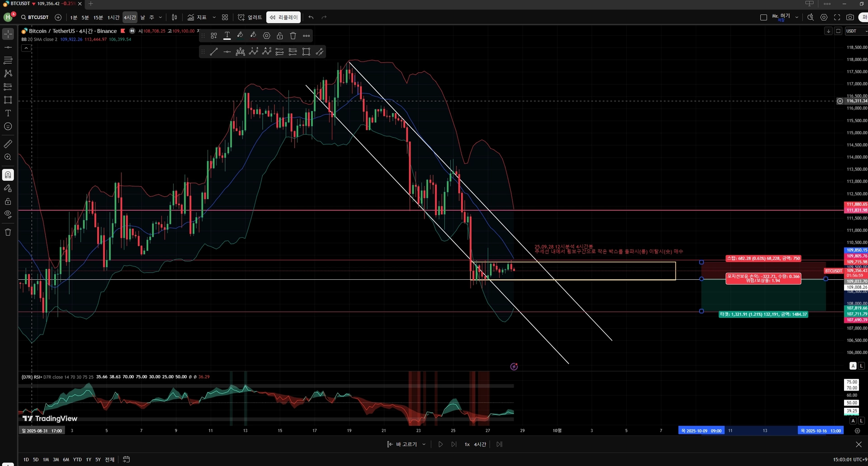
Task: Select parallel channel tool in the favorites toolbar
Action: point(320,52)
